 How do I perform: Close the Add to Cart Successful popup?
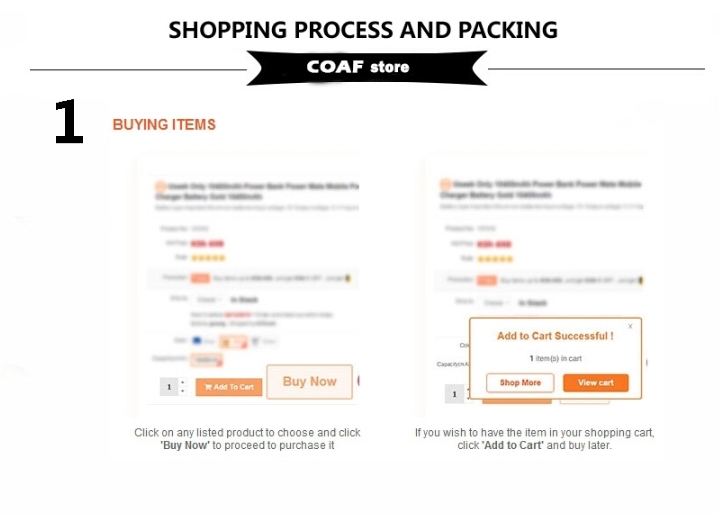(630, 326)
